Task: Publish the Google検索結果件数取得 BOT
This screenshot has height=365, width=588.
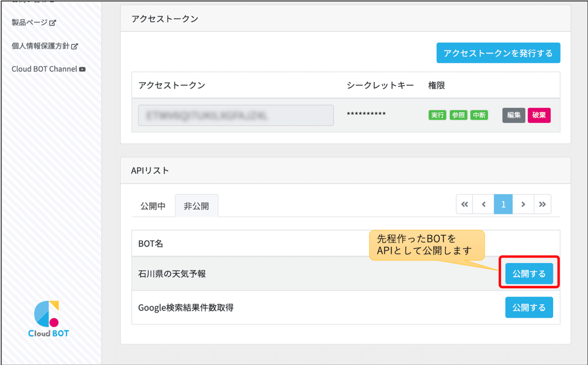Action: pos(529,308)
